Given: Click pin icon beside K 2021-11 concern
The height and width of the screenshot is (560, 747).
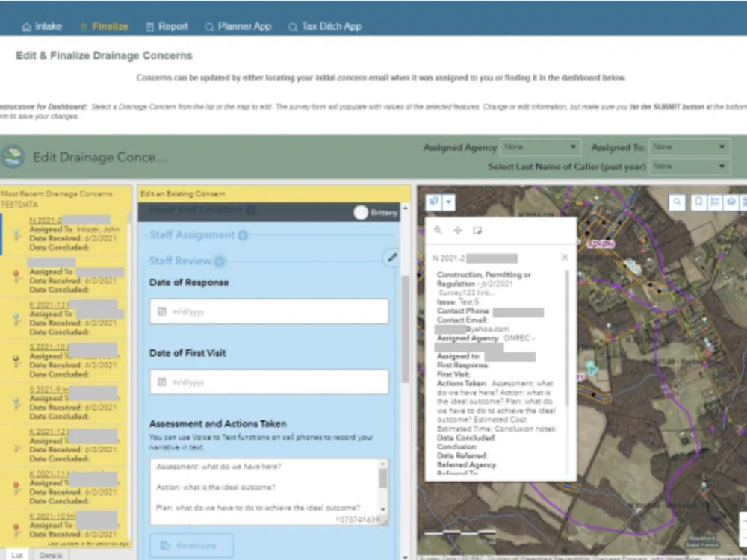Looking at the screenshot, I should 16,488.
